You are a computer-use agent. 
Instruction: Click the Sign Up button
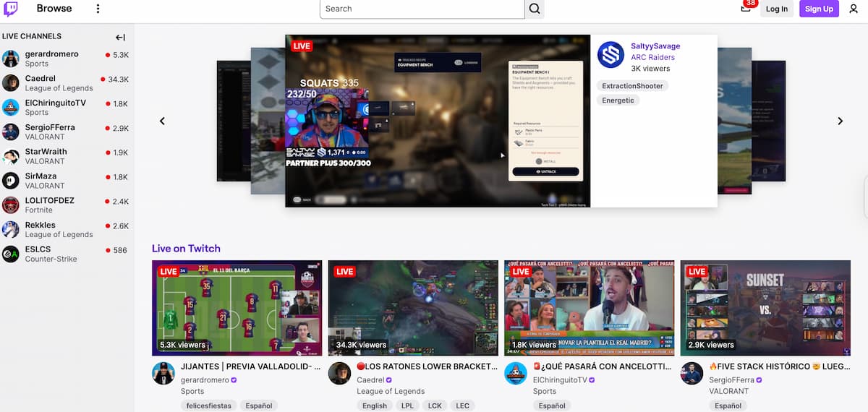pos(819,9)
